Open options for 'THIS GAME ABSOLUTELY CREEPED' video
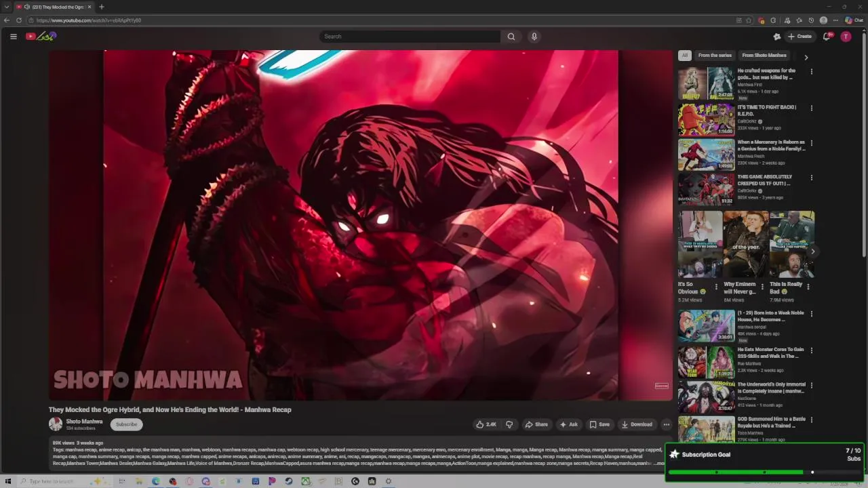This screenshot has width=868, height=488. tap(811, 178)
